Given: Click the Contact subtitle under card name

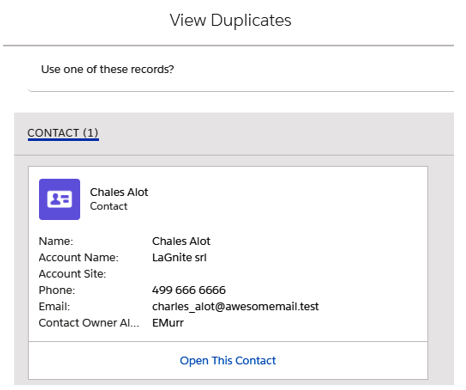Looking at the screenshot, I should click(x=109, y=206).
